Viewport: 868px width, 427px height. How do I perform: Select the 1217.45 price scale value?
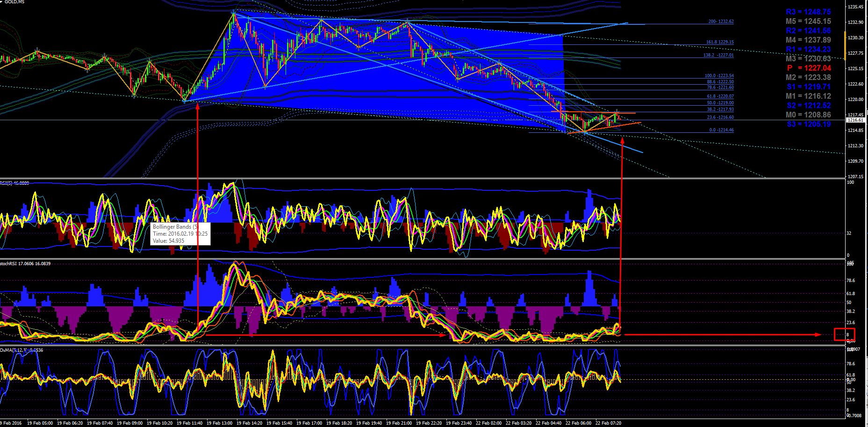pos(855,115)
